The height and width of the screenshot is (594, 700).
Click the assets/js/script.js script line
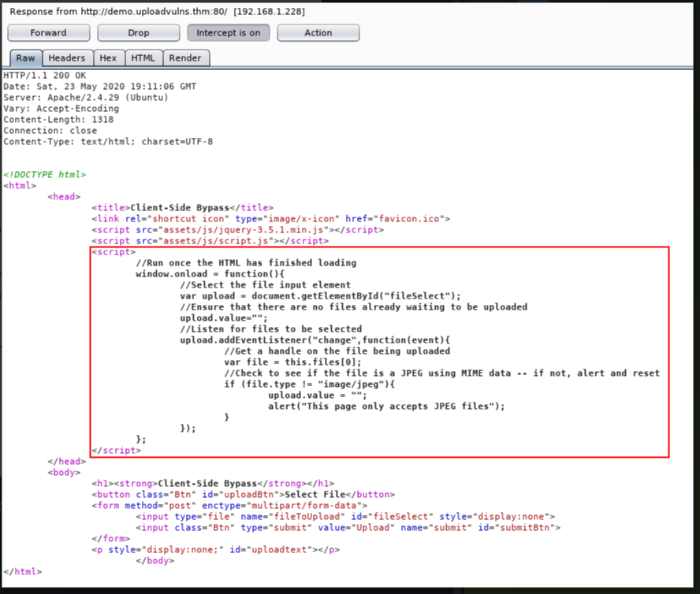(210, 241)
